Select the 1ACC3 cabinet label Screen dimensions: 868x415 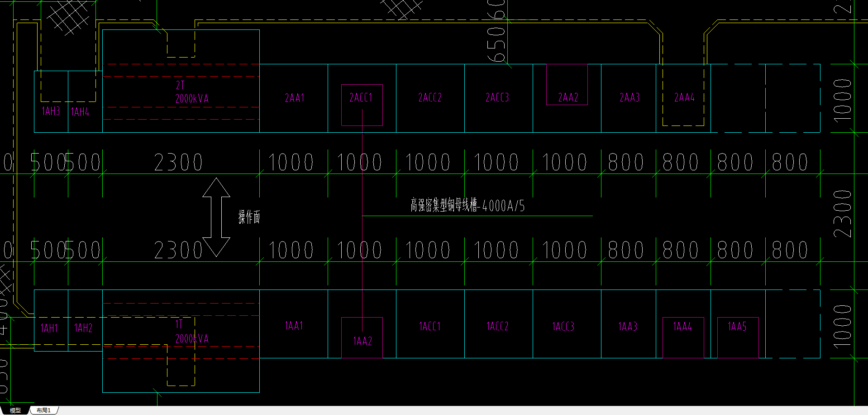[563, 327]
